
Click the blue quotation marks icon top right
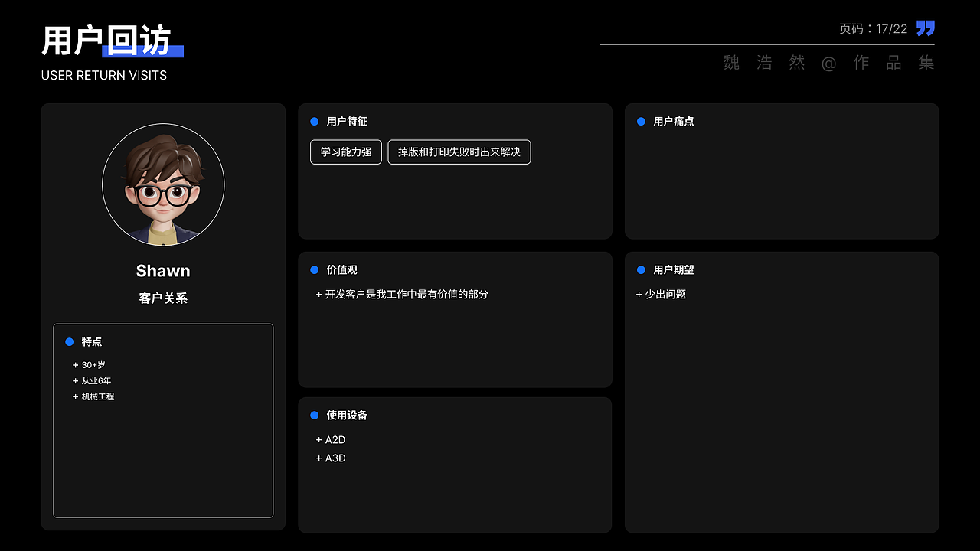click(x=924, y=28)
